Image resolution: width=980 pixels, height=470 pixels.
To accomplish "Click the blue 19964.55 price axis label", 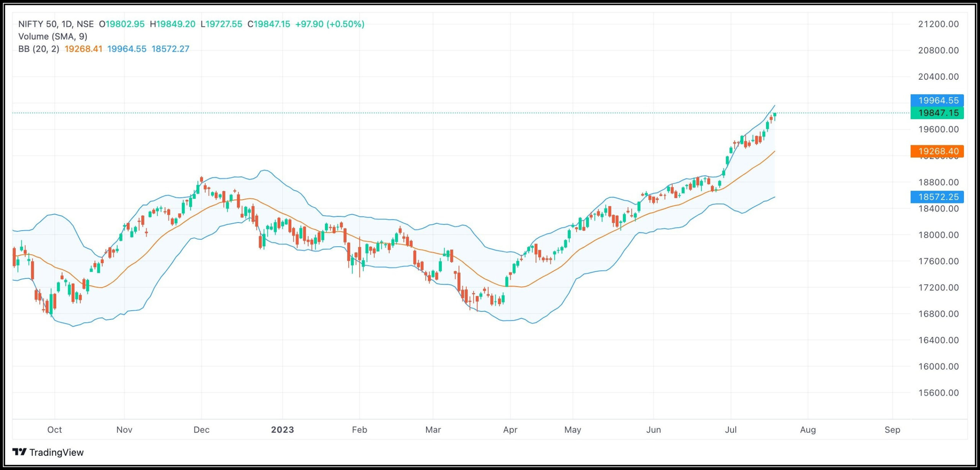I will [937, 100].
